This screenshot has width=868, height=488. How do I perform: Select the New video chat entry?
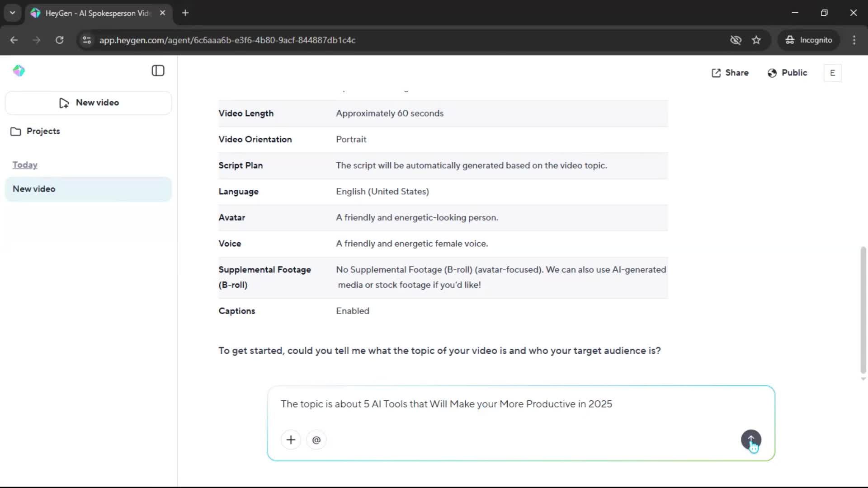pos(89,189)
